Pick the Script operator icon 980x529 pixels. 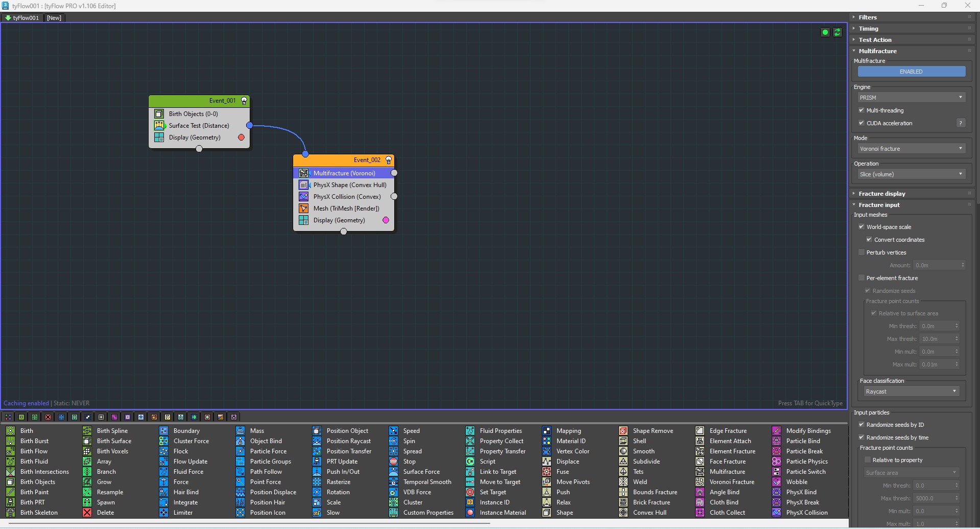470,462
